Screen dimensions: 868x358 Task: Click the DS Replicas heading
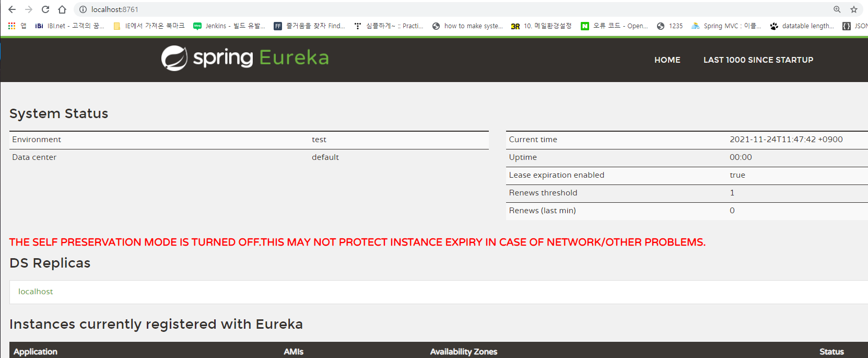coord(50,263)
